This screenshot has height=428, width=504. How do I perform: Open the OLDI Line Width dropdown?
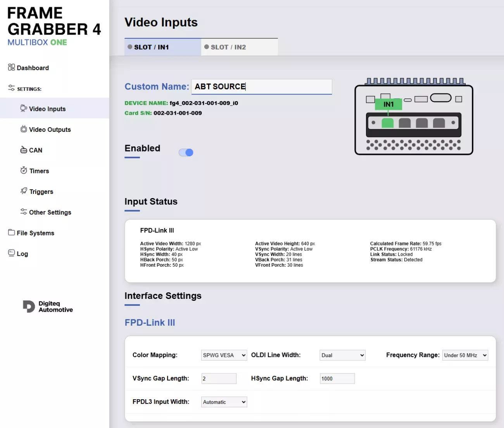point(342,355)
